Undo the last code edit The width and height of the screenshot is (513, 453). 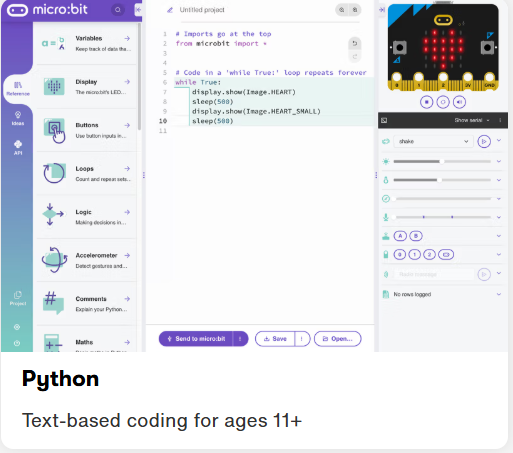(355, 43)
